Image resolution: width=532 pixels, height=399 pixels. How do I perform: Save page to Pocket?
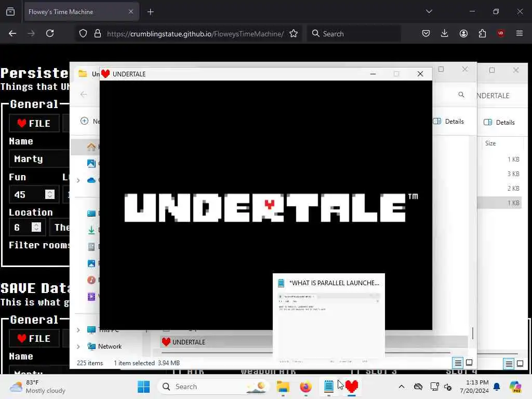(426, 33)
